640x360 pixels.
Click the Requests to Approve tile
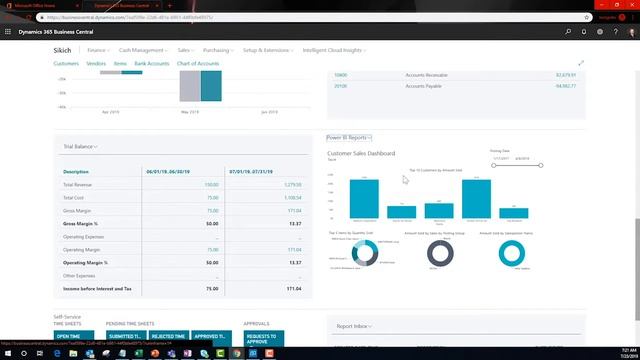click(x=264, y=338)
